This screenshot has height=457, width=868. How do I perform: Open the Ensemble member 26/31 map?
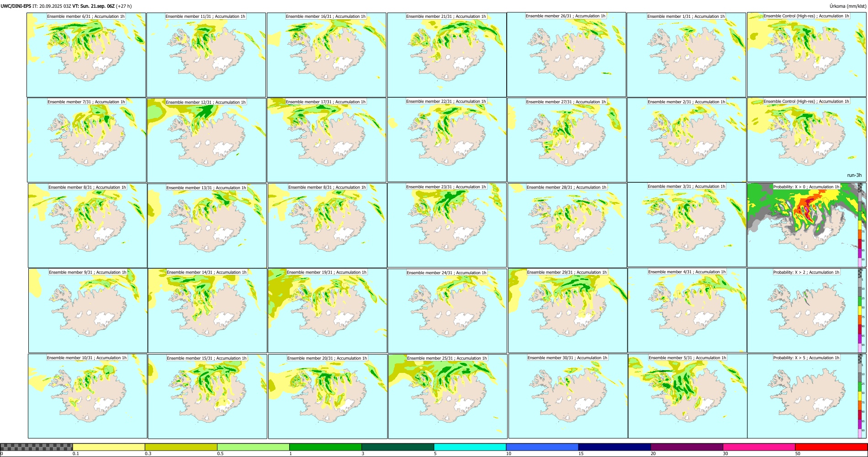click(x=566, y=54)
